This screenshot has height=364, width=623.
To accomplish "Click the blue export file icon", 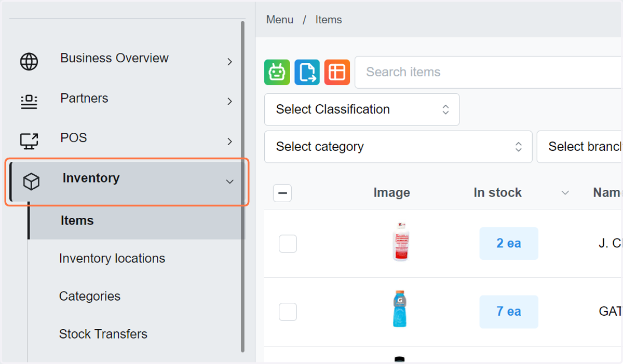I will point(307,72).
